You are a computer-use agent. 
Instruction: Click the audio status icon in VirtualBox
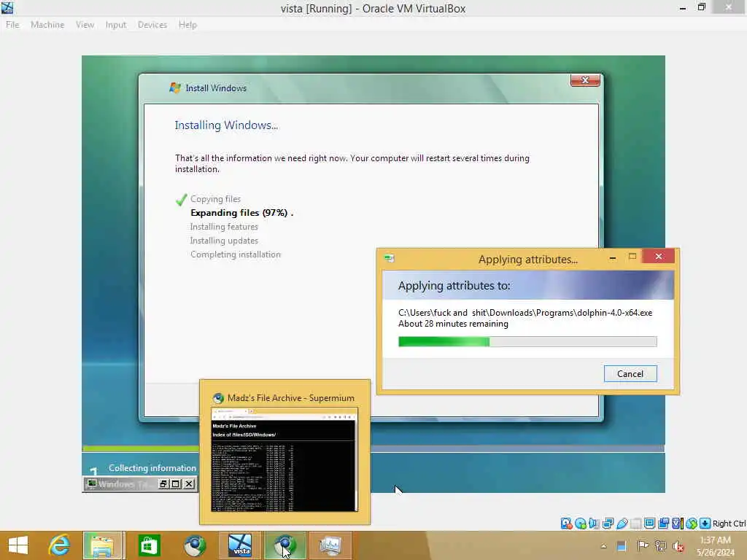tap(594, 524)
